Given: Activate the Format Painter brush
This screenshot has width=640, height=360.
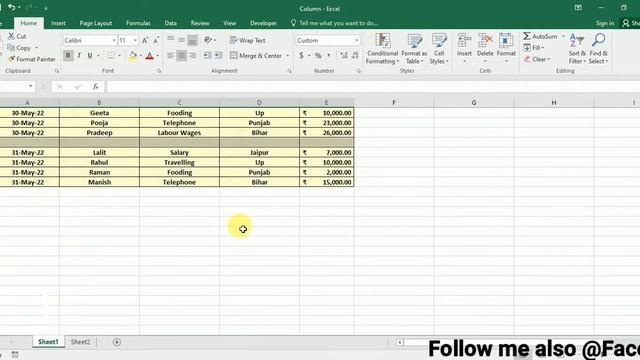Looking at the screenshot, I should [x=31, y=59].
